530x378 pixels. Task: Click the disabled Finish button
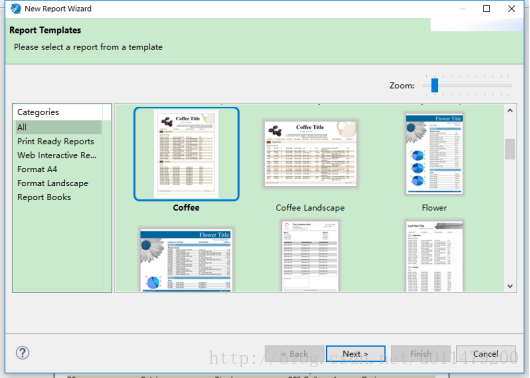pos(421,354)
